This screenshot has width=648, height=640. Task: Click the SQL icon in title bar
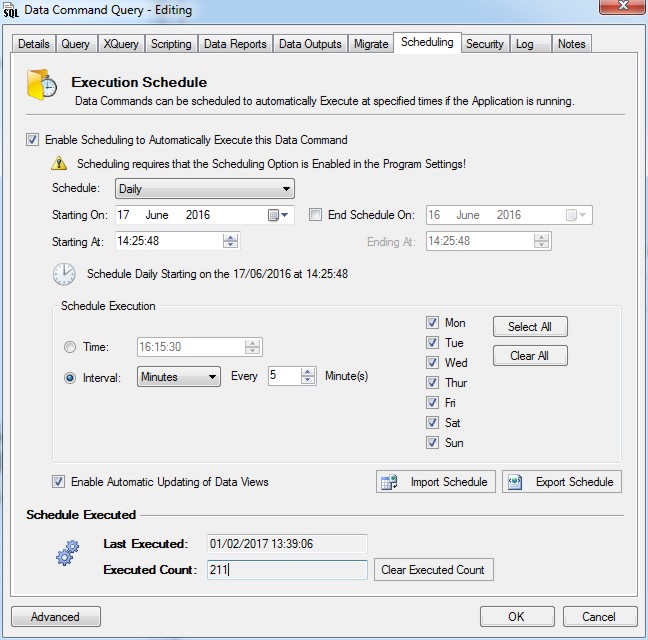tap(10, 10)
